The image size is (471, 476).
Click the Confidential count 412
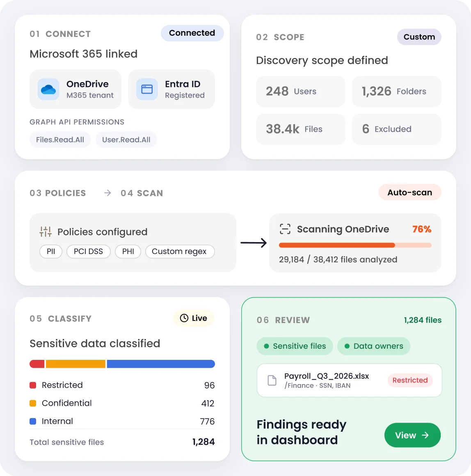point(208,403)
